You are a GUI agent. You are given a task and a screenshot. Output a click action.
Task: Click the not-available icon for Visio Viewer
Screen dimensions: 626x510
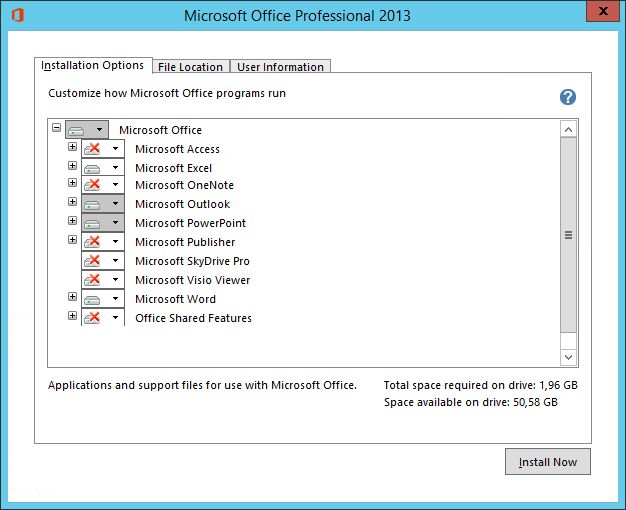pyautogui.click(x=92, y=280)
